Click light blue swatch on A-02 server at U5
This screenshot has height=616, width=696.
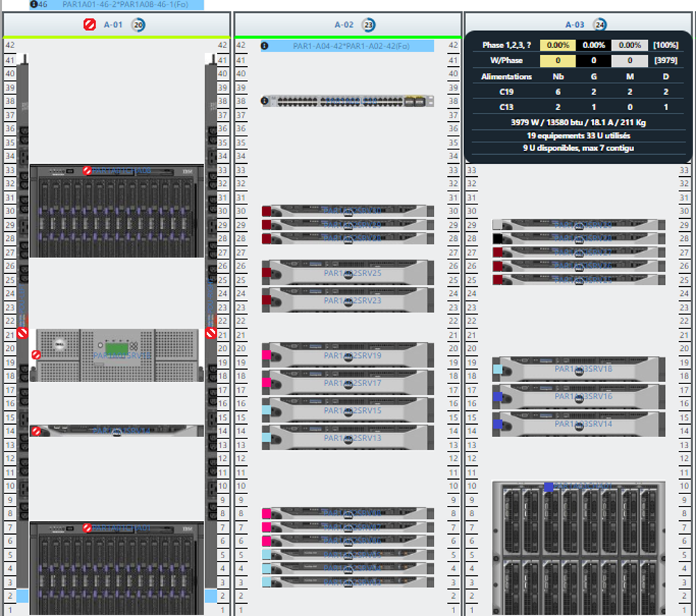[x=266, y=555]
